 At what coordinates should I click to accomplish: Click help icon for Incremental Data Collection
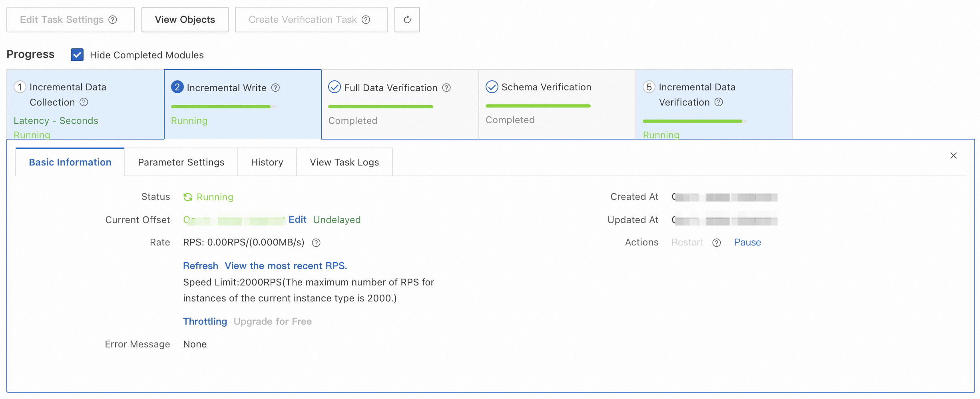pos(84,102)
